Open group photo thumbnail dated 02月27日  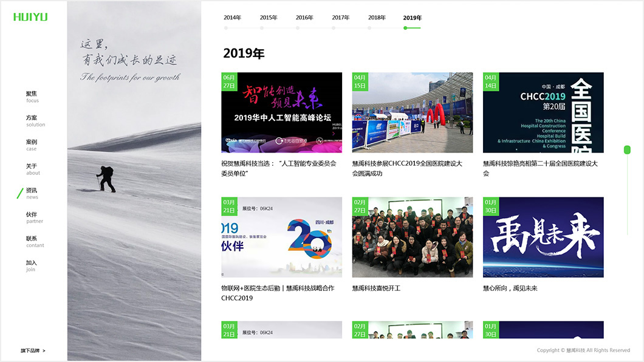click(x=413, y=237)
